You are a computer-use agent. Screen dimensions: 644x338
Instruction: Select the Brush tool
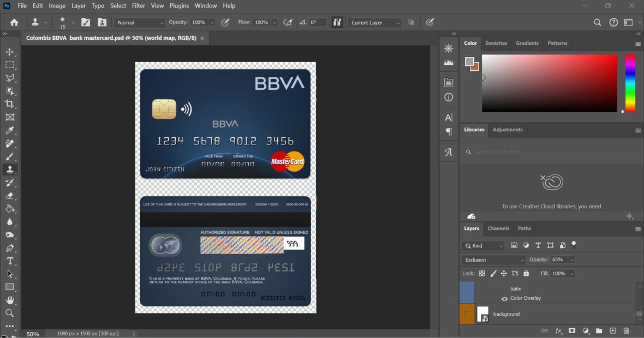tap(9, 156)
